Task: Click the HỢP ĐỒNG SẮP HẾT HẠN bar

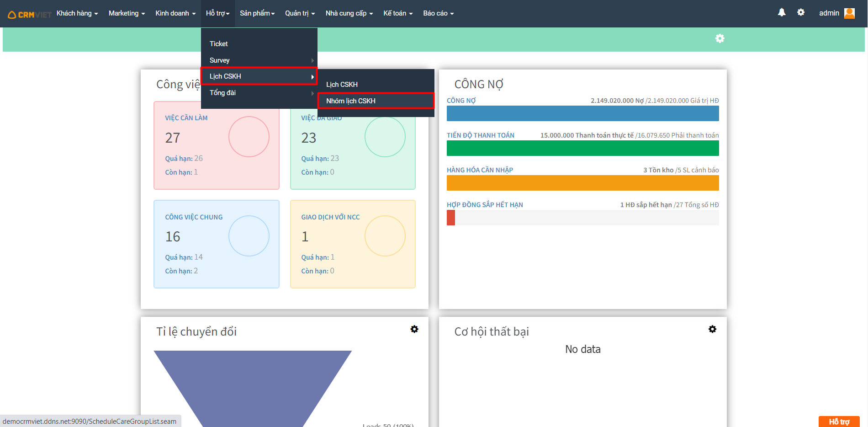Action: tap(582, 218)
